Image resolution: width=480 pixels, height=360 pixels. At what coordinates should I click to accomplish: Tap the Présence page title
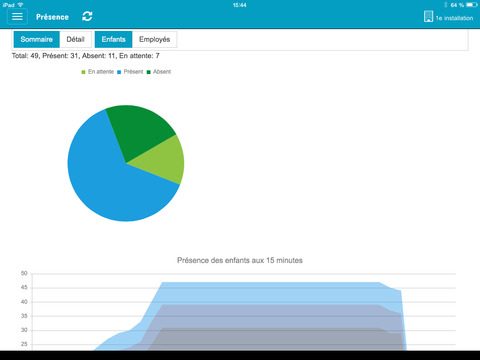[x=52, y=17]
